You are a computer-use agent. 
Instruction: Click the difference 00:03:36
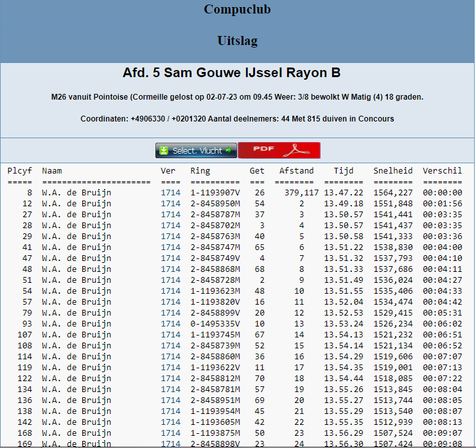point(443,237)
